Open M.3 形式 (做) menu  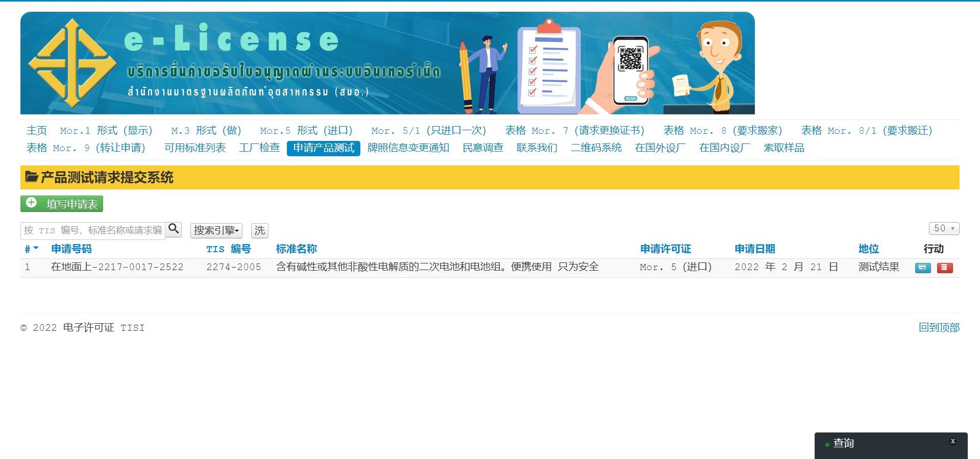[206, 131]
